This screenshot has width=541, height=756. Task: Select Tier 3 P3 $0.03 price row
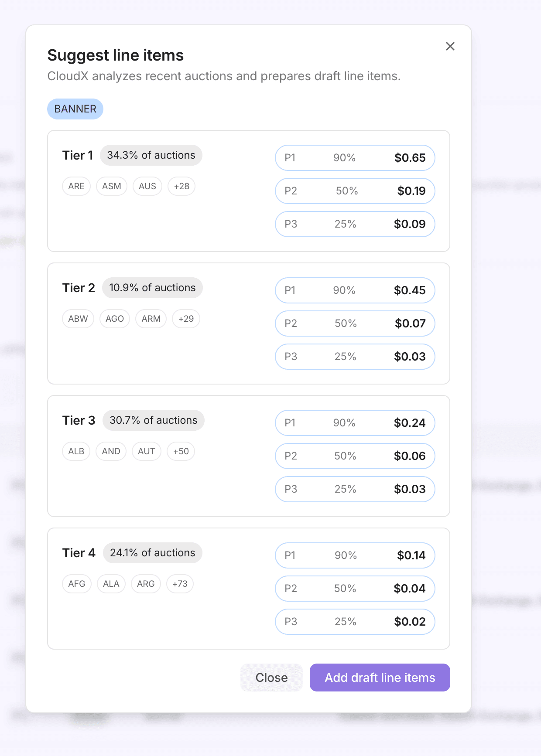click(355, 489)
